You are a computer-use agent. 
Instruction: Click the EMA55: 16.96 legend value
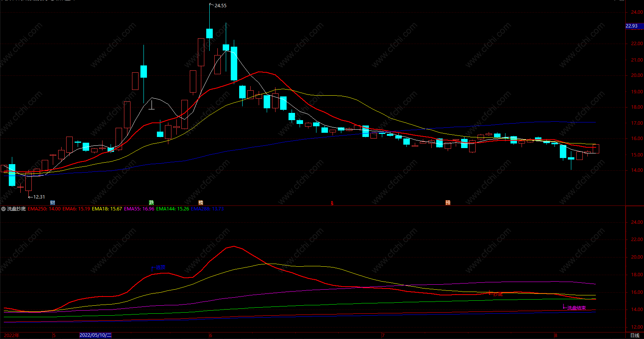[x=139, y=209]
